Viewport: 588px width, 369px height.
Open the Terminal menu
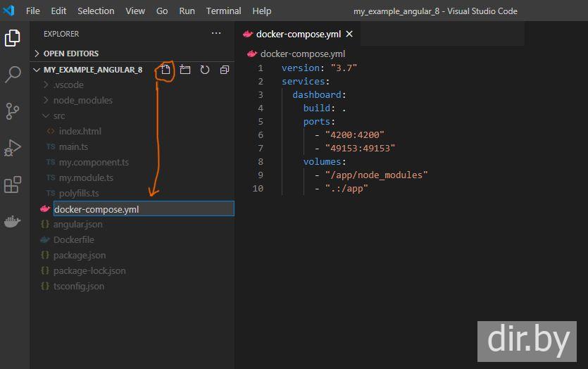(223, 11)
